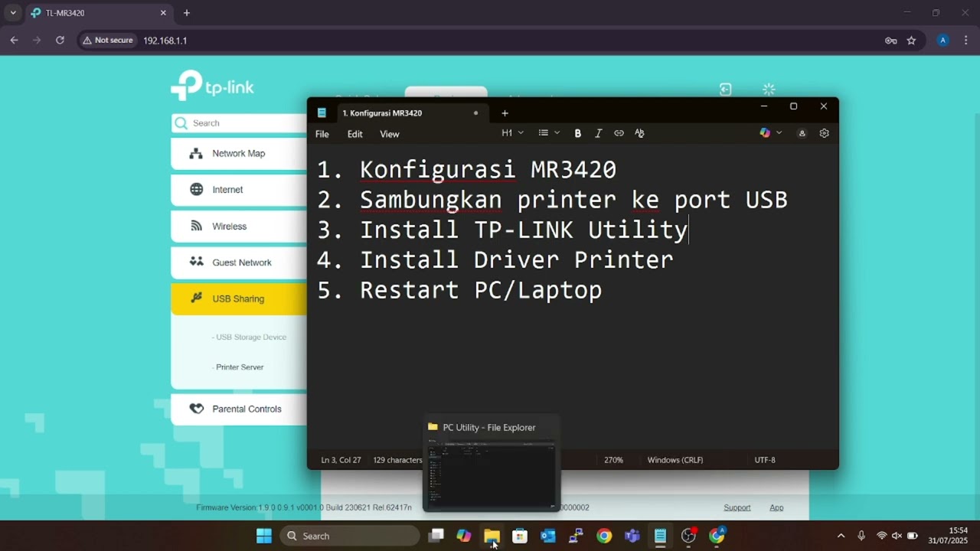Open zoom level 270% in status bar
Viewport: 980px width, 551px height.
(613, 460)
